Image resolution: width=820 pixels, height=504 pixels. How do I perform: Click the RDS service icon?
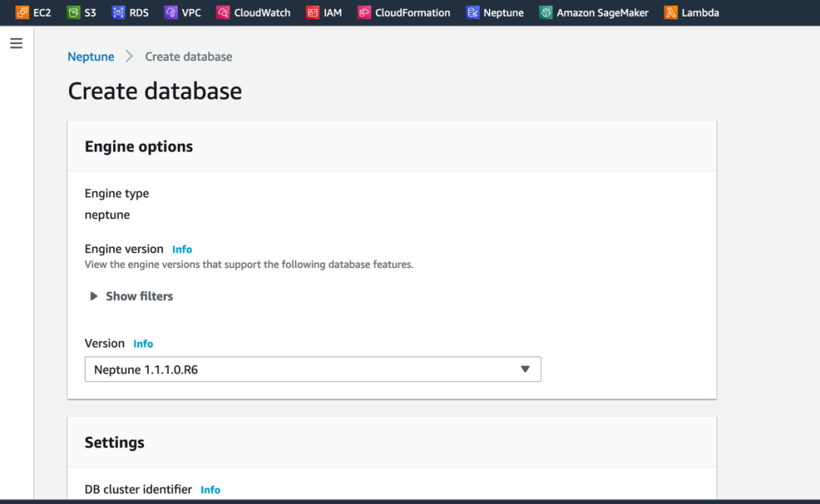[x=118, y=13]
